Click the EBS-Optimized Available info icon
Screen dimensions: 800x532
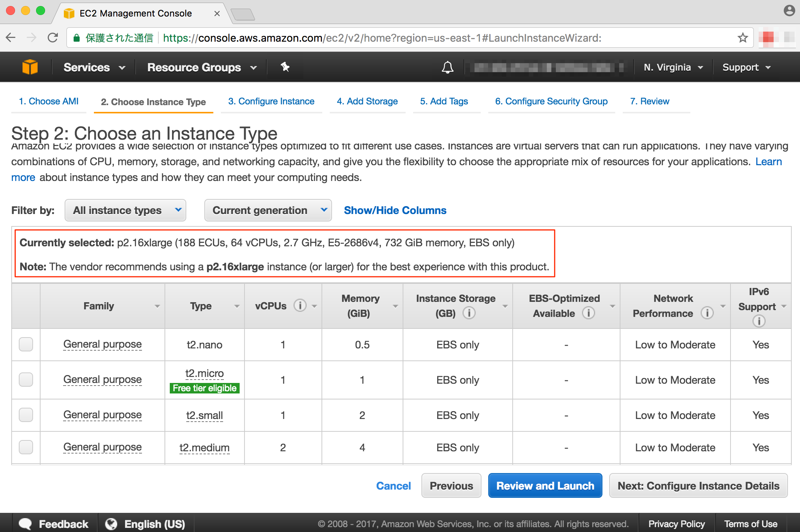[x=588, y=313]
